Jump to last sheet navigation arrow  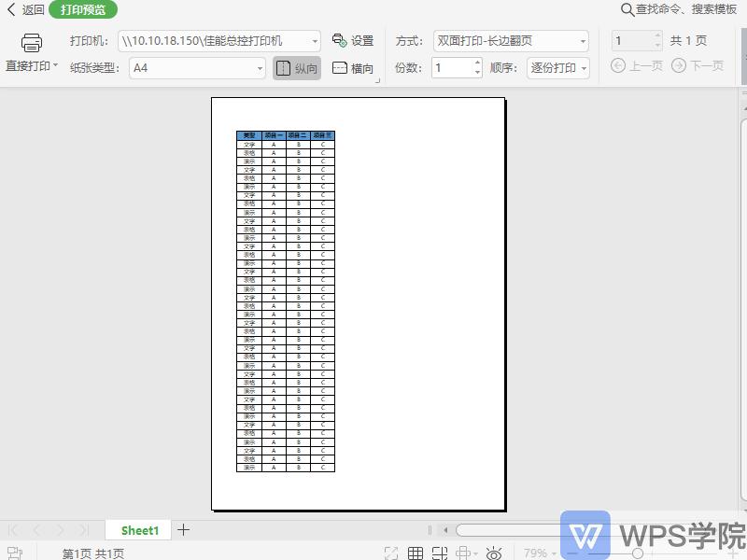pos(84,530)
